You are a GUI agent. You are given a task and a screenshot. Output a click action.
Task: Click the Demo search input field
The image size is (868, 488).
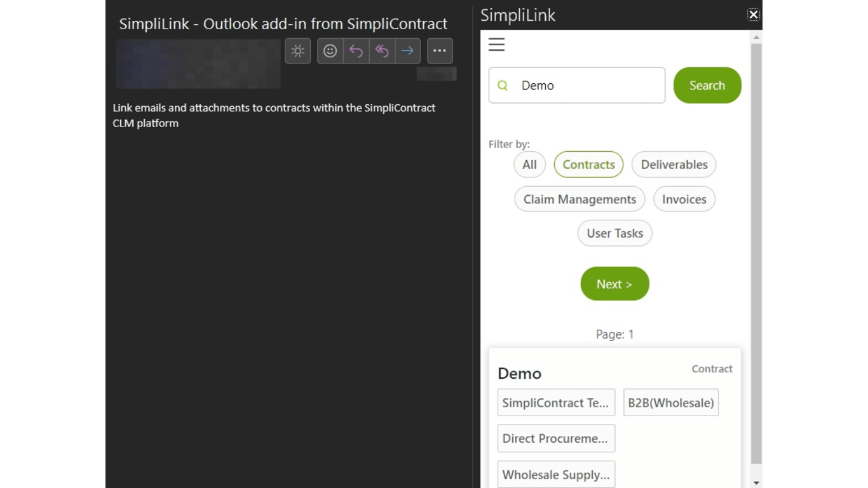588,86
